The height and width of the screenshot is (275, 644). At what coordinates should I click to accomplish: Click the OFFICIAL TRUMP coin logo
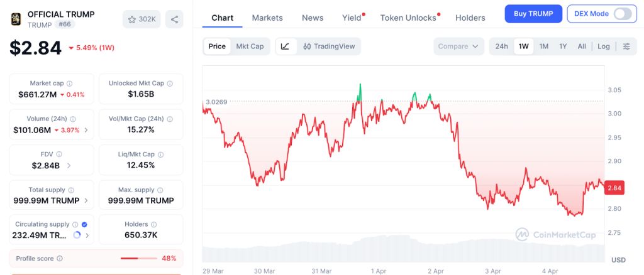pos(16,19)
